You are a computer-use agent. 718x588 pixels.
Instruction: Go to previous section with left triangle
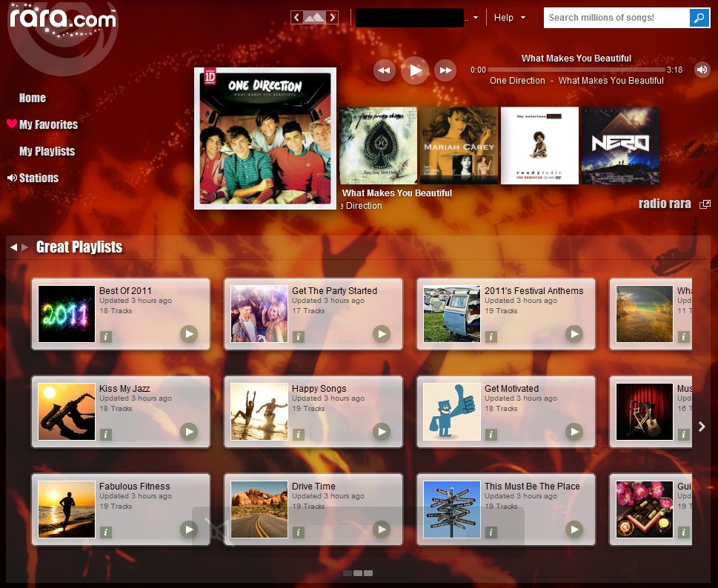click(14, 247)
